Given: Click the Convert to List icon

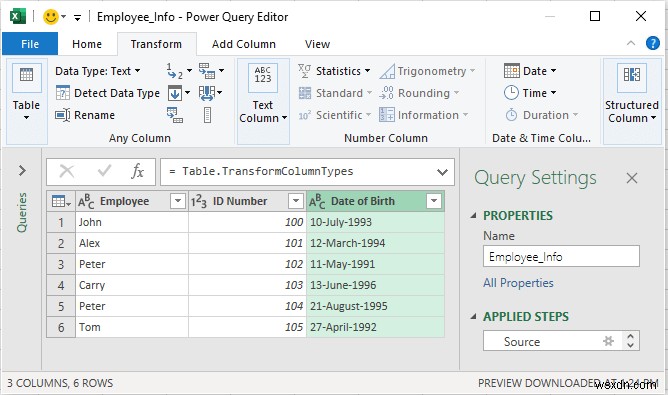Looking at the screenshot, I should click(x=207, y=115).
